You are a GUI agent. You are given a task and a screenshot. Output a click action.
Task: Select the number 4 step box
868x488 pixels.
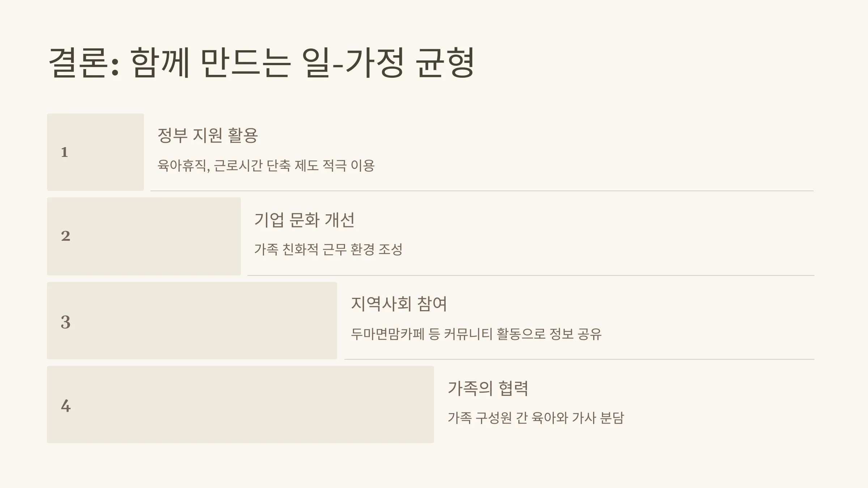[x=241, y=404]
